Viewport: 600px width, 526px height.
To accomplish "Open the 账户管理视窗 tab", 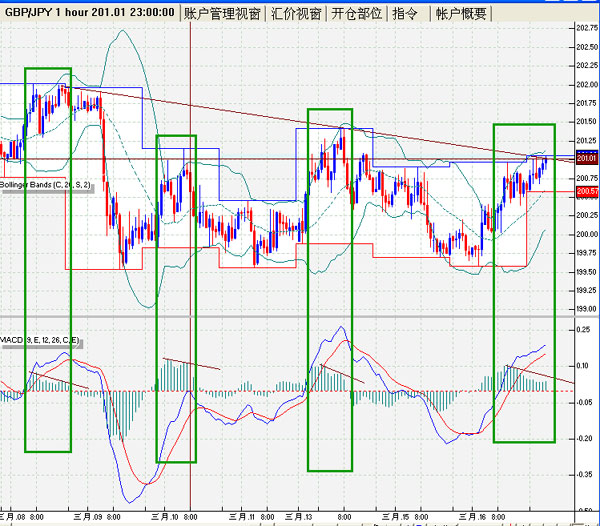I will [222, 13].
